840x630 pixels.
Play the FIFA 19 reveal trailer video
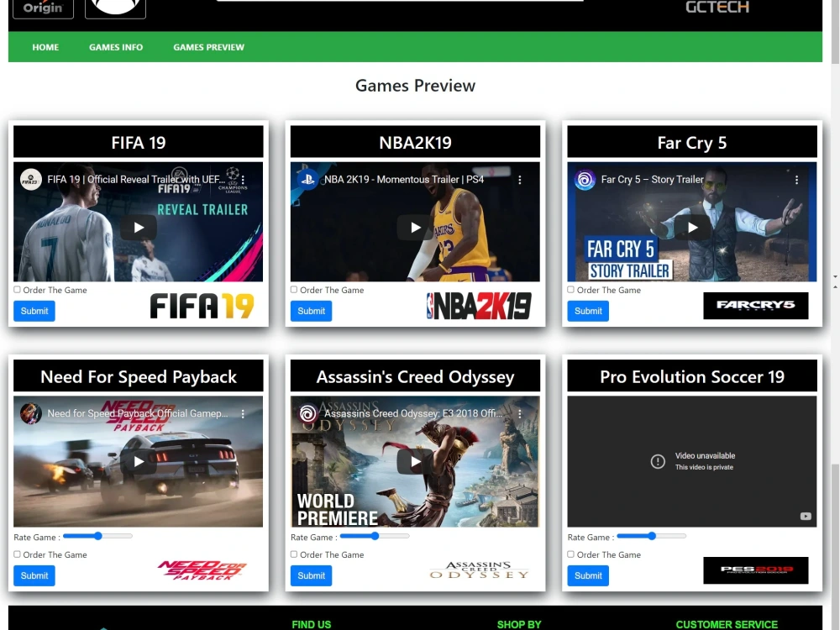pos(139,227)
